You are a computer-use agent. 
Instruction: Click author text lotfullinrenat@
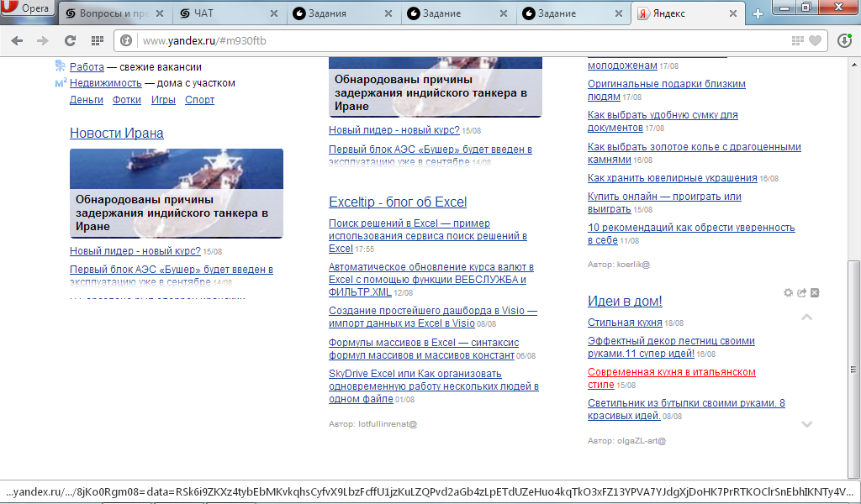(x=388, y=424)
